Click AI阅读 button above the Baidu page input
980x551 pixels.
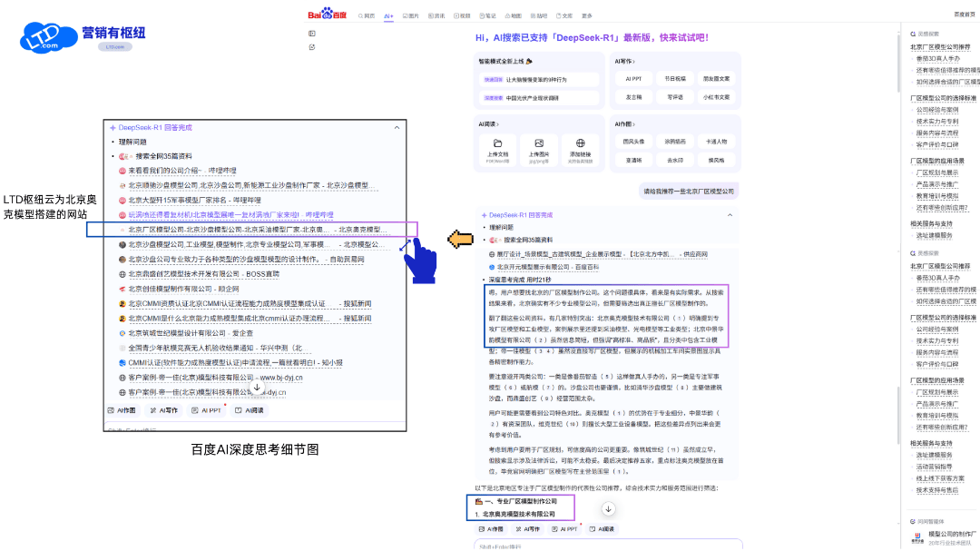pyautogui.click(x=602, y=529)
